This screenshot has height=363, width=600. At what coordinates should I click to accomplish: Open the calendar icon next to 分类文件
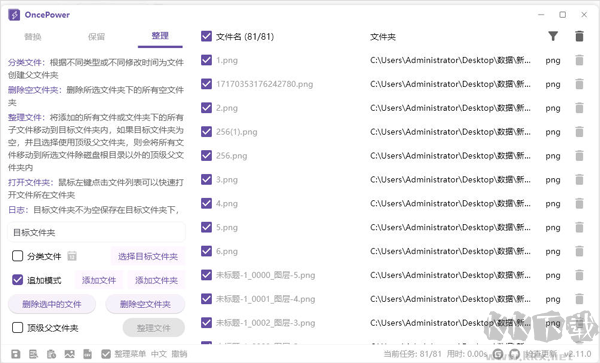[72, 256]
